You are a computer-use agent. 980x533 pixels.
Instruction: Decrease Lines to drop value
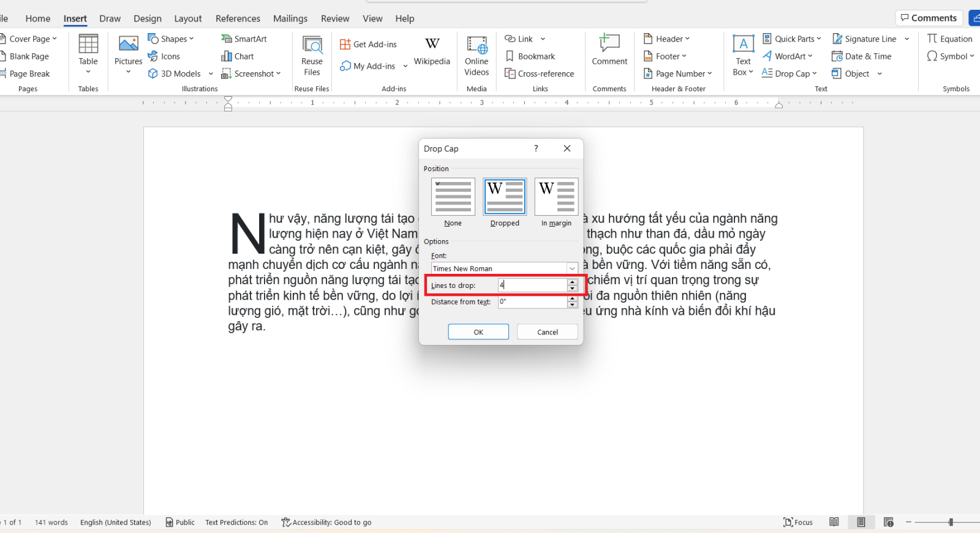pos(573,289)
